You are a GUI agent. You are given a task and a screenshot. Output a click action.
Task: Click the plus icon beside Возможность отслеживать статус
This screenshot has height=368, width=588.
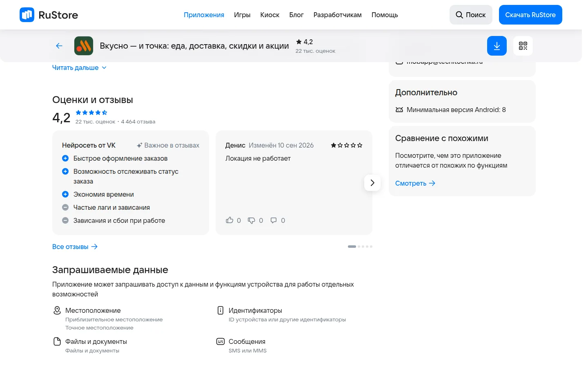click(65, 171)
